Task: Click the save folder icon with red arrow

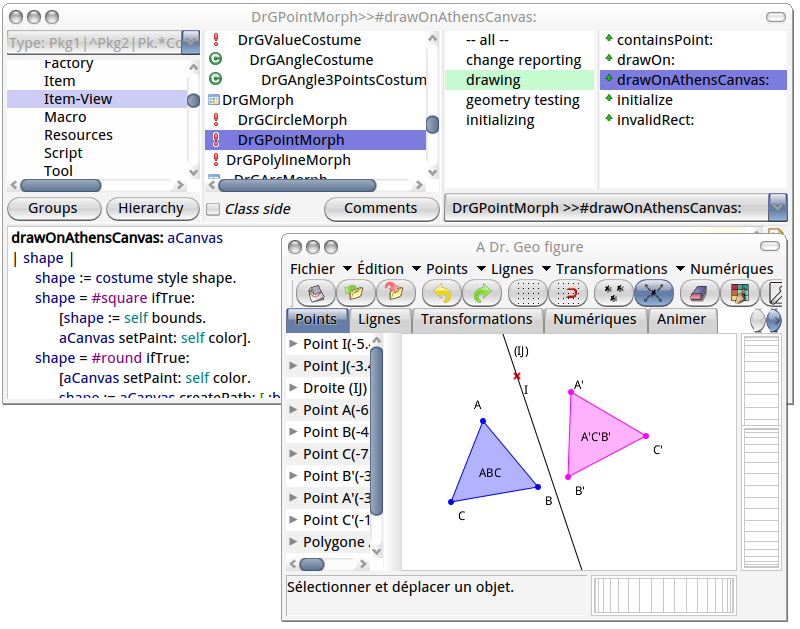Action: pos(395,292)
